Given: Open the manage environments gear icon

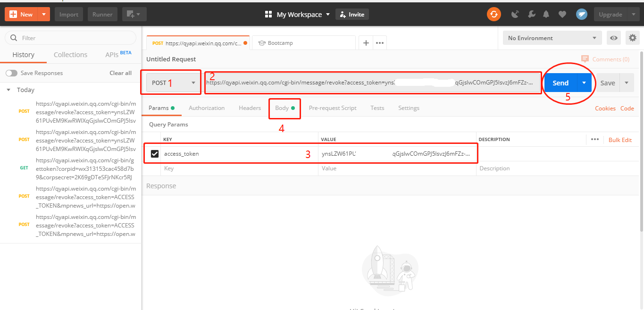Looking at the screenshot, I should coord(632,38).
